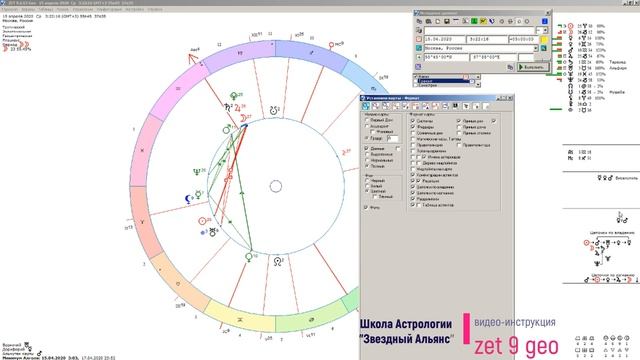Click the teal atlas icon left of place field

point(419,48)
